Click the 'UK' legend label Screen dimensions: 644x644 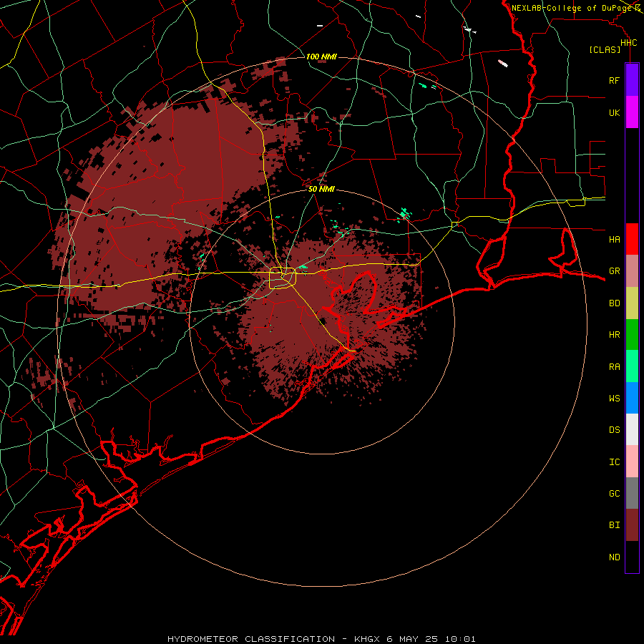click(614, 112)
